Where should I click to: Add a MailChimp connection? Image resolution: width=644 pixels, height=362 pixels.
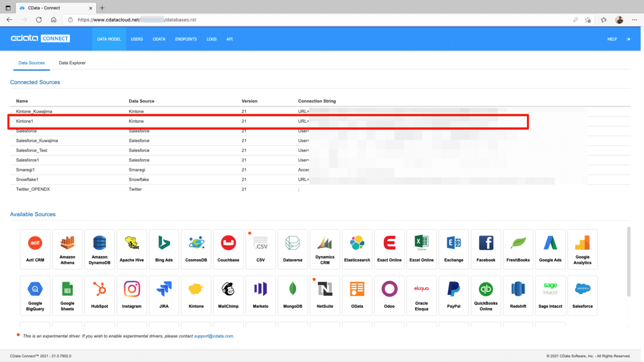228,295
